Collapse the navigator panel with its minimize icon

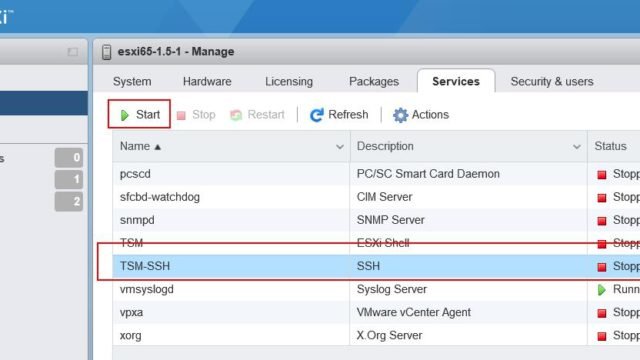click(73, 52)
